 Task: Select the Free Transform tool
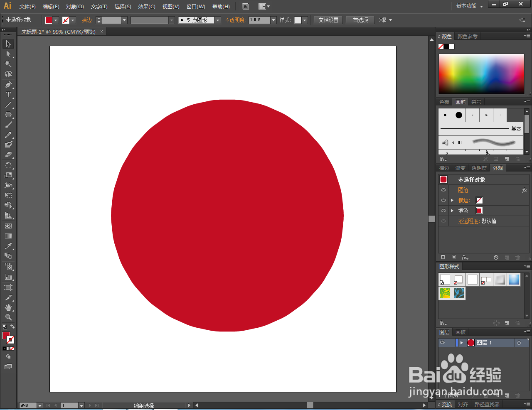8,195
